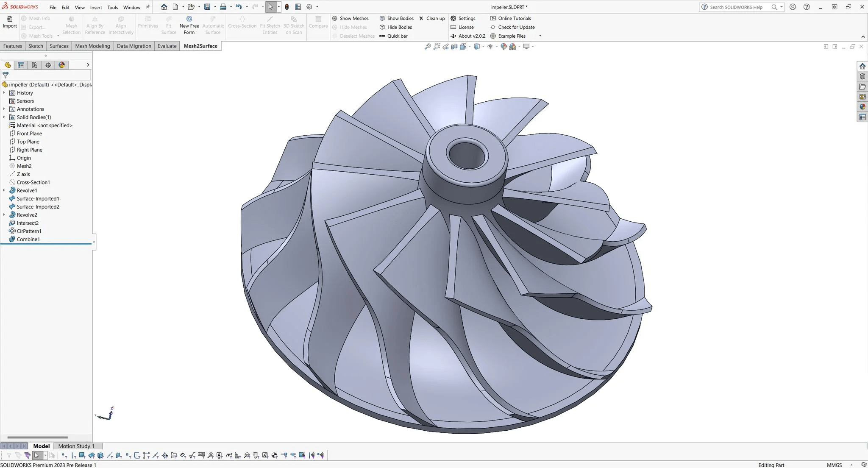The image size is (868, 468).
Task: Expand the History tree node
Action: (x=4, y=92)
